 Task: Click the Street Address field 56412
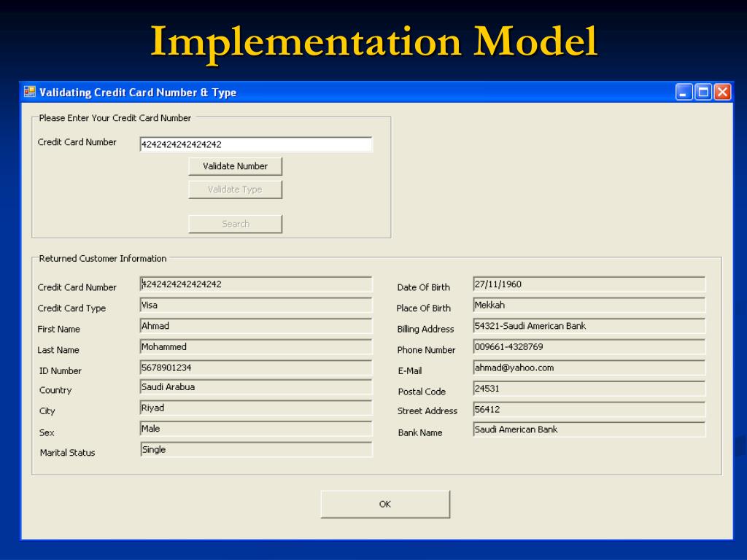click(x=589, y=410)
